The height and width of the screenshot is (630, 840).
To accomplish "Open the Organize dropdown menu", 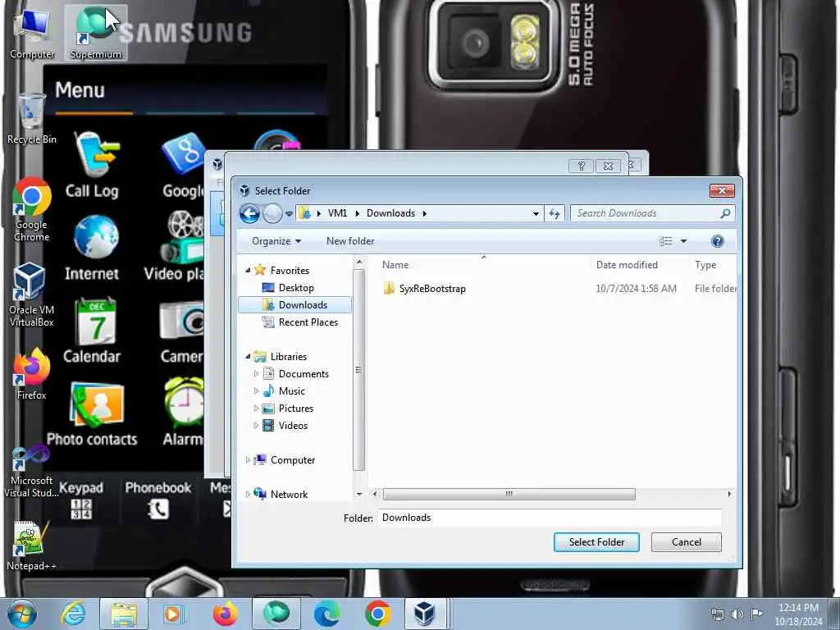I will pyautogui.click(x=276, y=241).
